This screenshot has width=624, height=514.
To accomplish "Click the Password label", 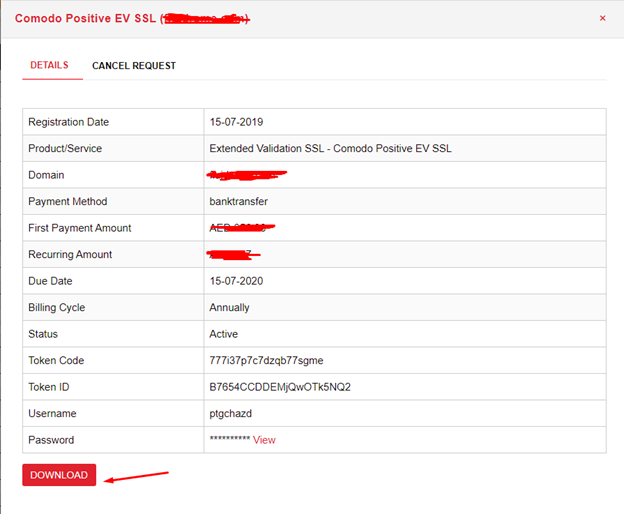I will [x=51, y=440].
